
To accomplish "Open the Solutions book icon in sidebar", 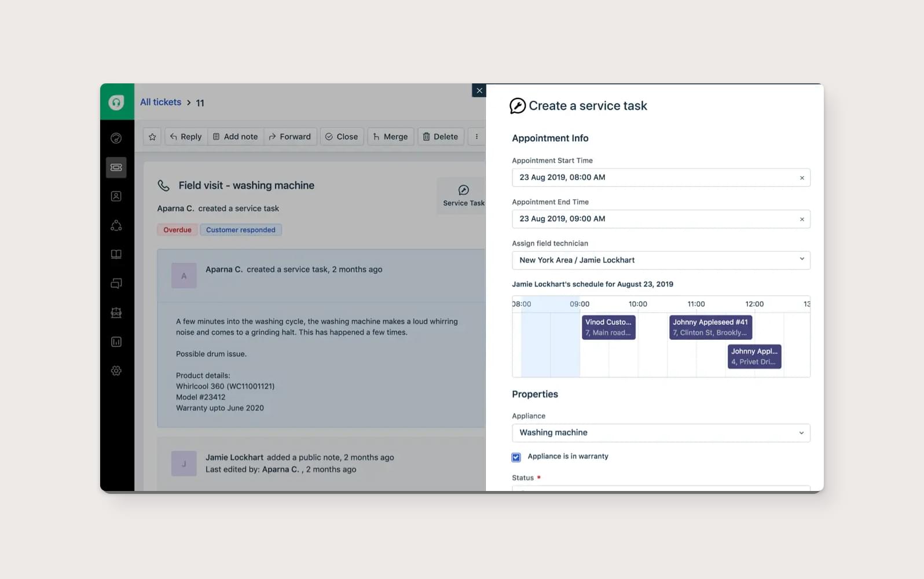I will point(116,254).
